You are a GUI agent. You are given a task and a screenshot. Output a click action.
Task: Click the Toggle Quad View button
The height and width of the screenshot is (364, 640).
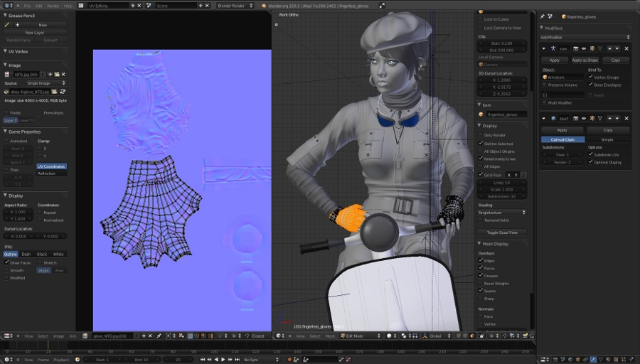tap(502, 232)
